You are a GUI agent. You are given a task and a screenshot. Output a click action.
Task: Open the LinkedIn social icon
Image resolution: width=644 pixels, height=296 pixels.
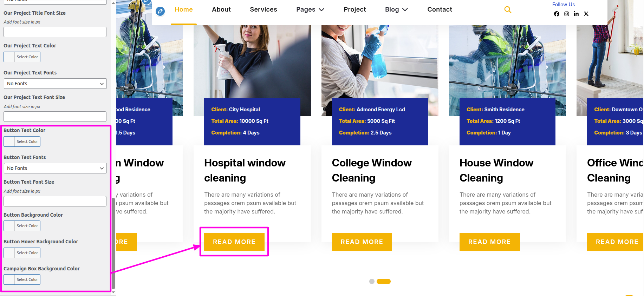point(576,14)
